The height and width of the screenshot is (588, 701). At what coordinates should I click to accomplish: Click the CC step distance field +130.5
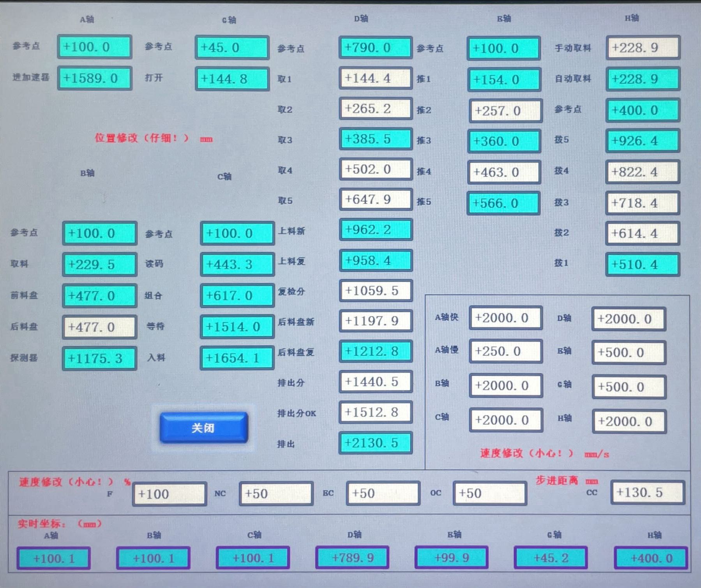(647, 493)
